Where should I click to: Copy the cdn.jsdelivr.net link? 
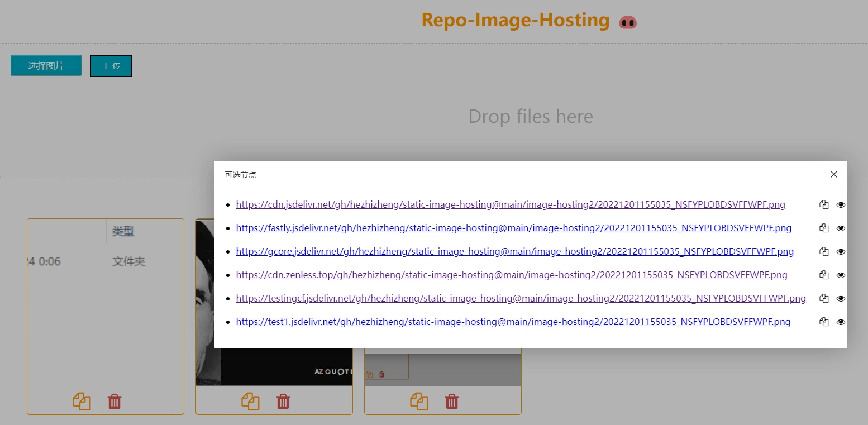point(823,204)
